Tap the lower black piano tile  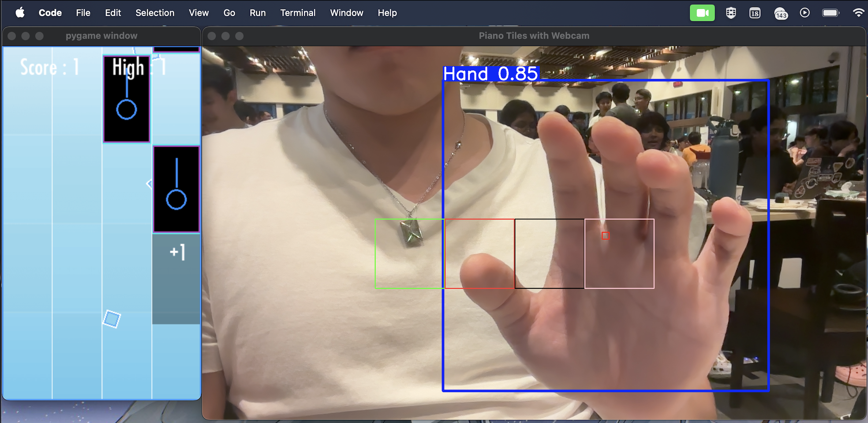pos(176,189)
